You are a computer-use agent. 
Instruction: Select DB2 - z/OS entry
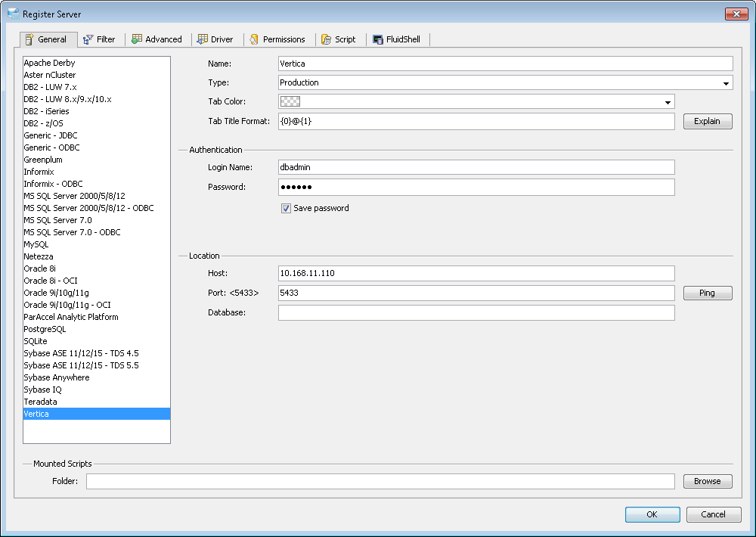(x=97, y=123)
